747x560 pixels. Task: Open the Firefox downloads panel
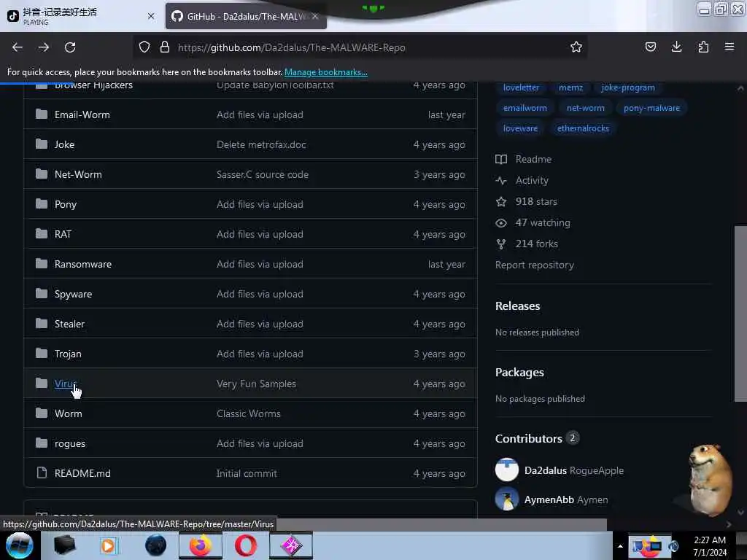[676, 47]
